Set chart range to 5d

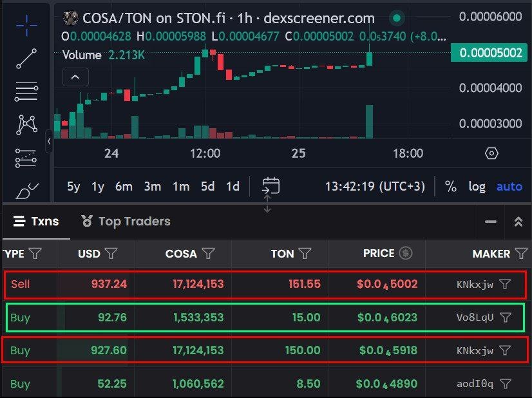pos(207,186)
